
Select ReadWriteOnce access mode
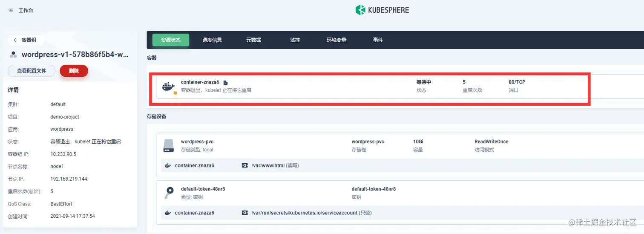492,142
